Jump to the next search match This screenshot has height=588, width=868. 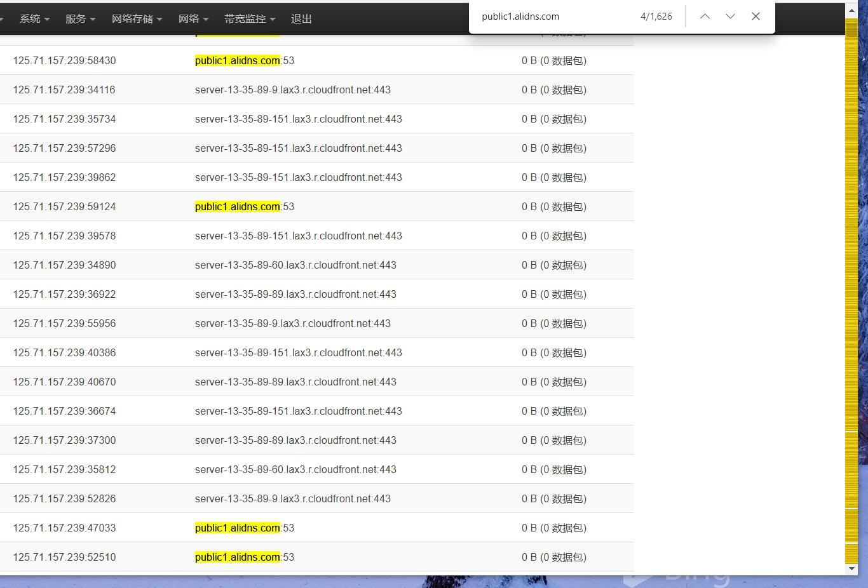730,17
